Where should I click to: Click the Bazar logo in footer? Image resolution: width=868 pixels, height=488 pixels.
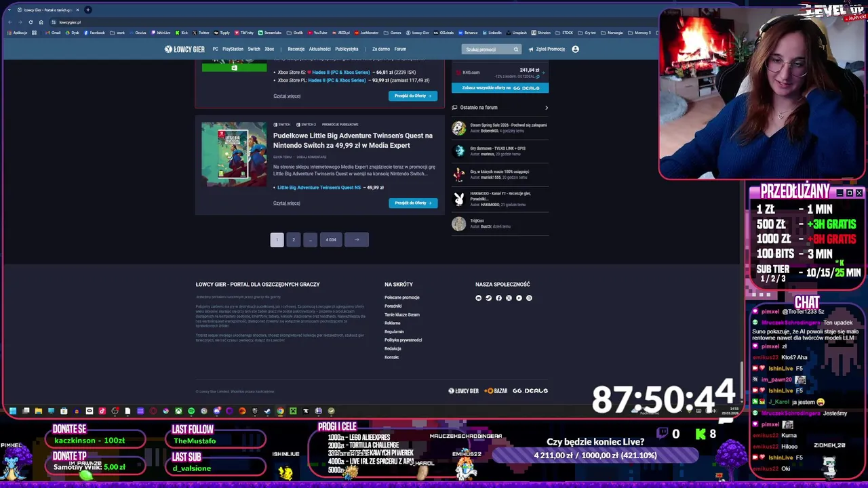(496, 390)
